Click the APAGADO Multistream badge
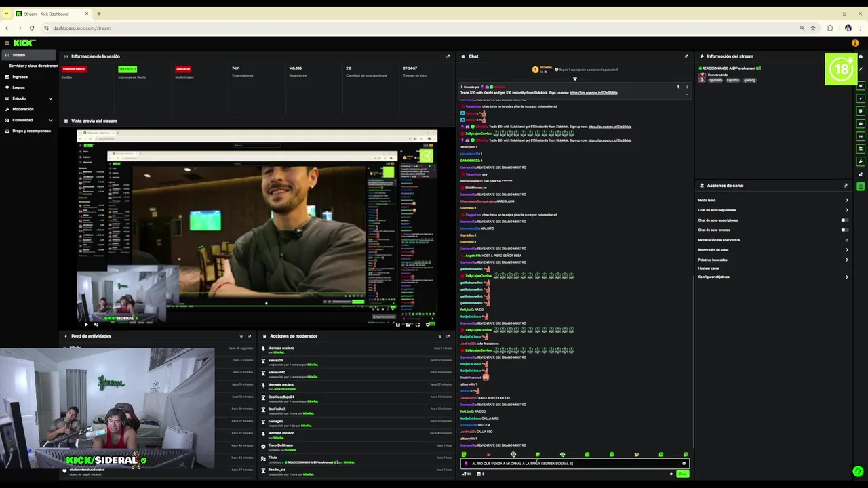Image resolution: width=868 pixels, height=488 pixels. (183, 69)
